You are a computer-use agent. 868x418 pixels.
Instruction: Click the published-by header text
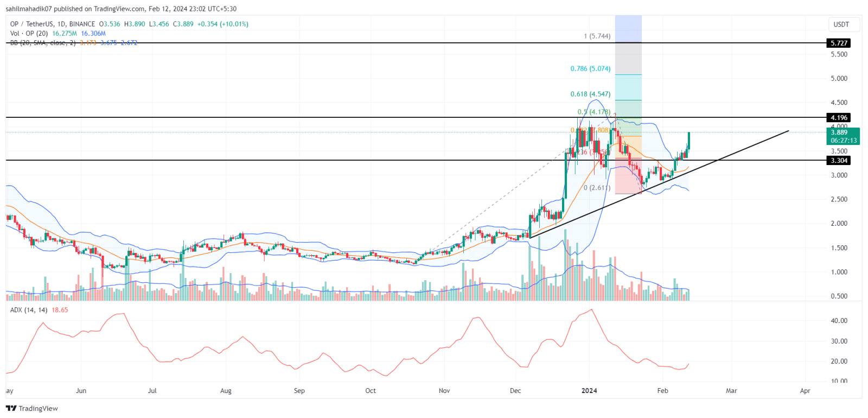(121, 9)
